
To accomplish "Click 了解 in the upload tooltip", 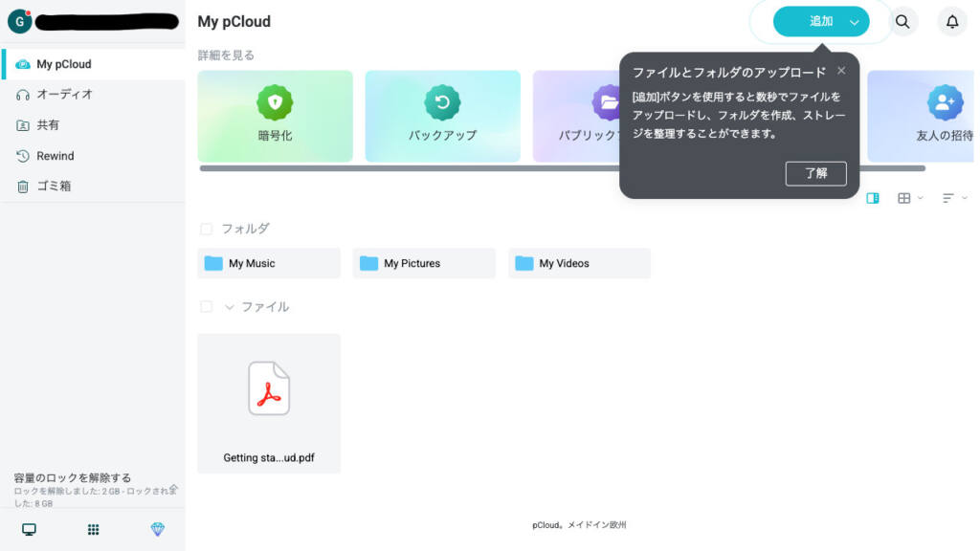I will coord(815,173).
